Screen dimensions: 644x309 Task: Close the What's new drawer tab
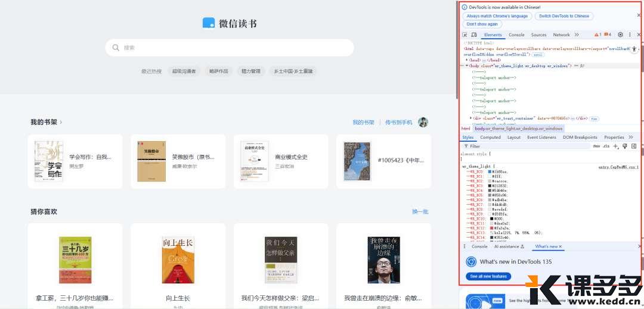[x=560, y=246]
